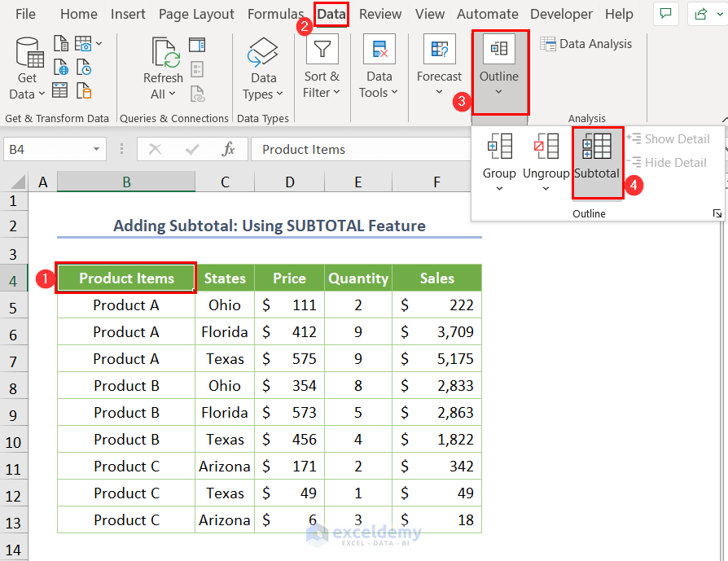728x561 pixels.
Task: Click Queries & Connections pane icon
Action: (x=197, y=45)
